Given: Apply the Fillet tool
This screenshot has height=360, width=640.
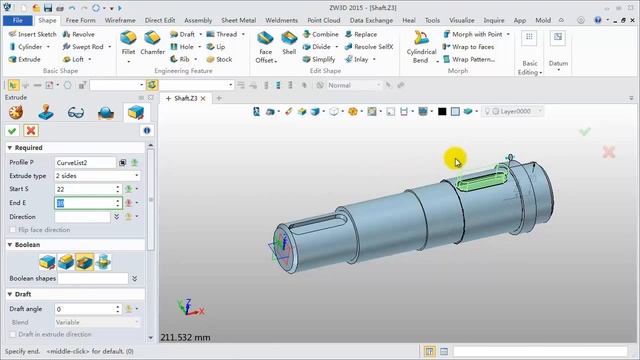Looking at the screenshot, I should pos(128,43).
